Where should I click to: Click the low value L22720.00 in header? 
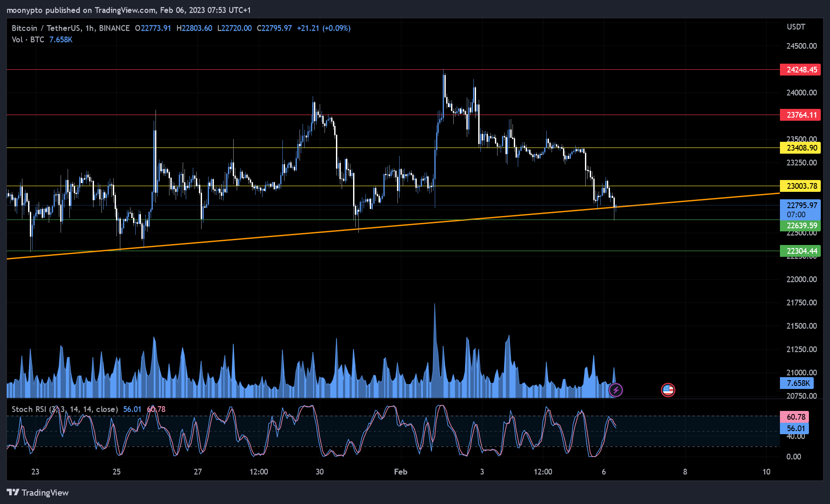[235, 28]
